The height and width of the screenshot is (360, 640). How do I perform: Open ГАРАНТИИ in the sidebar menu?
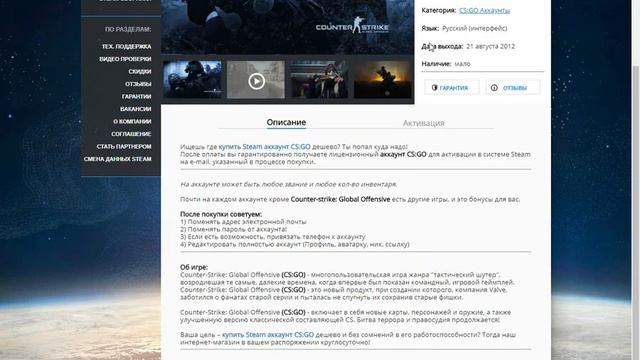pos(136,96)
